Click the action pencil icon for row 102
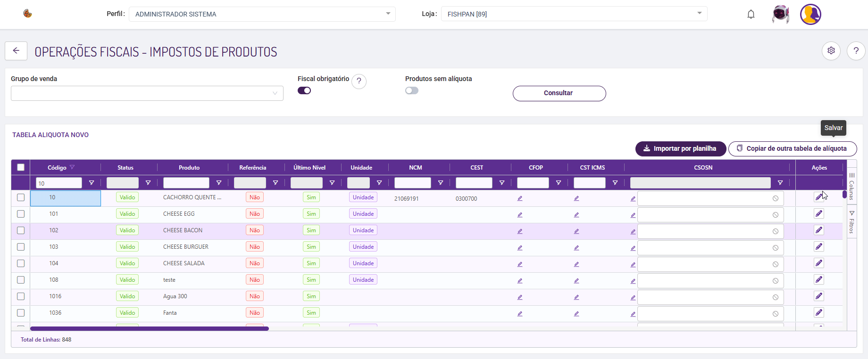The height and width of the screenshot is (359, 868). 819,230
